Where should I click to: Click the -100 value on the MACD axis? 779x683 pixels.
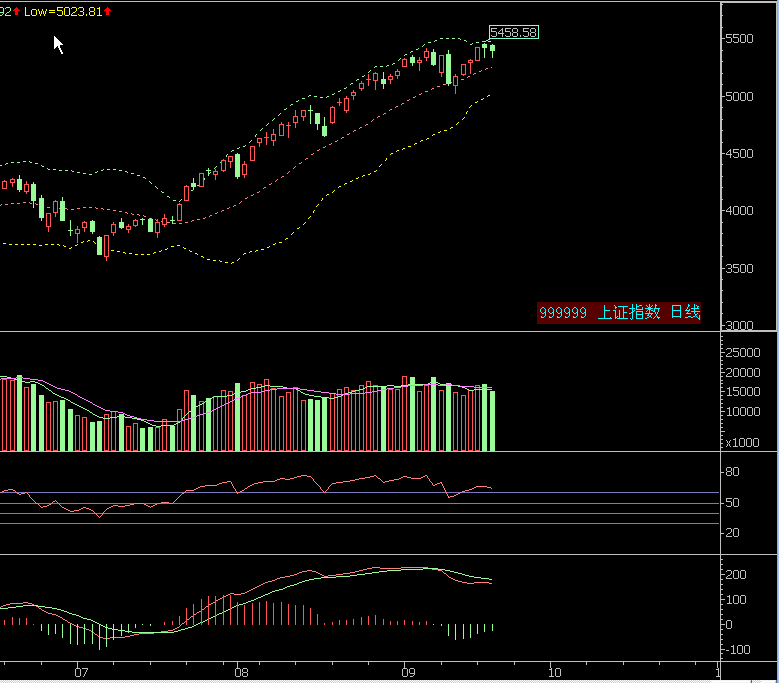tap(737, 650)
